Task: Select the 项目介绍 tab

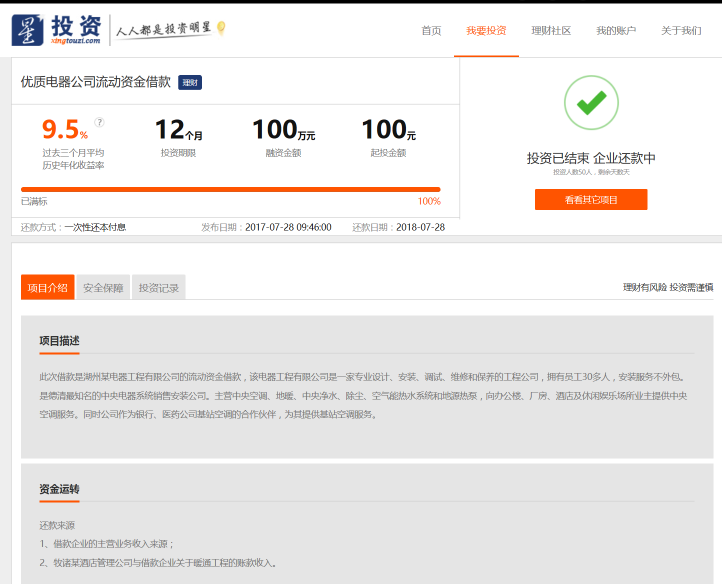Action: 48,288
